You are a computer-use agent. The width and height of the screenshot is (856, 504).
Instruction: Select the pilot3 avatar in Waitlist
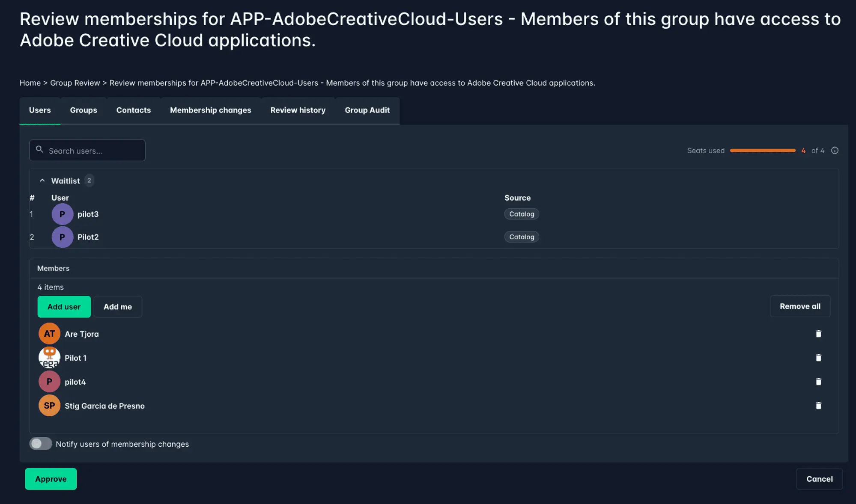tap(62, 214)
